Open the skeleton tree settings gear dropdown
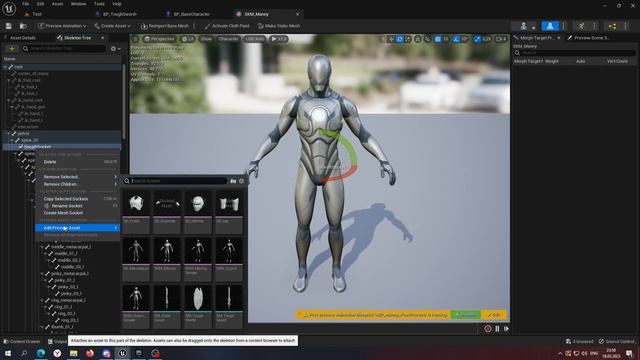This screenshot has height=360, width=640. tap(116, 49)
